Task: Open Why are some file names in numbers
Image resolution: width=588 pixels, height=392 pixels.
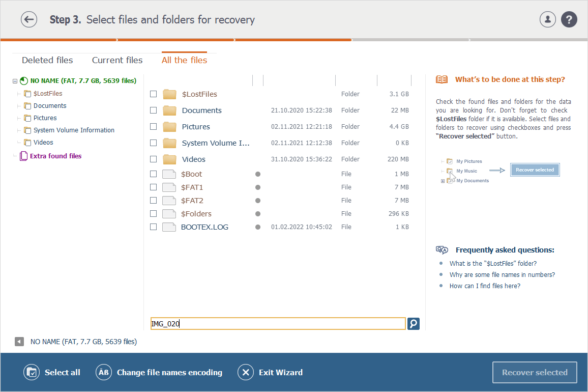Action: (x=502, y=275)
